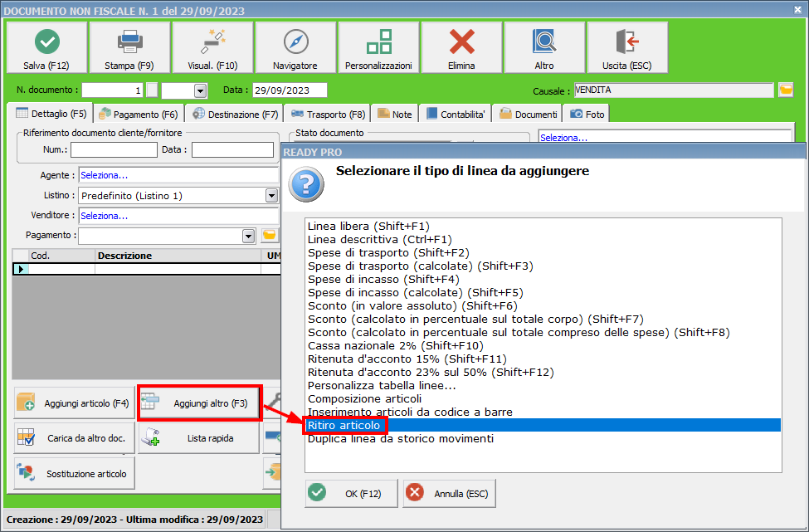Open the Altro search options

tap(544, 47)
